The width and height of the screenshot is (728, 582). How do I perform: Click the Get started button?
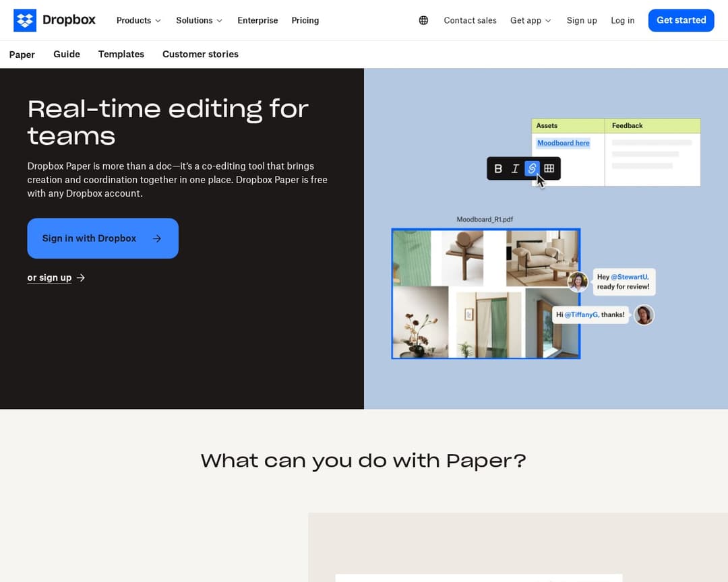point(681,20)
